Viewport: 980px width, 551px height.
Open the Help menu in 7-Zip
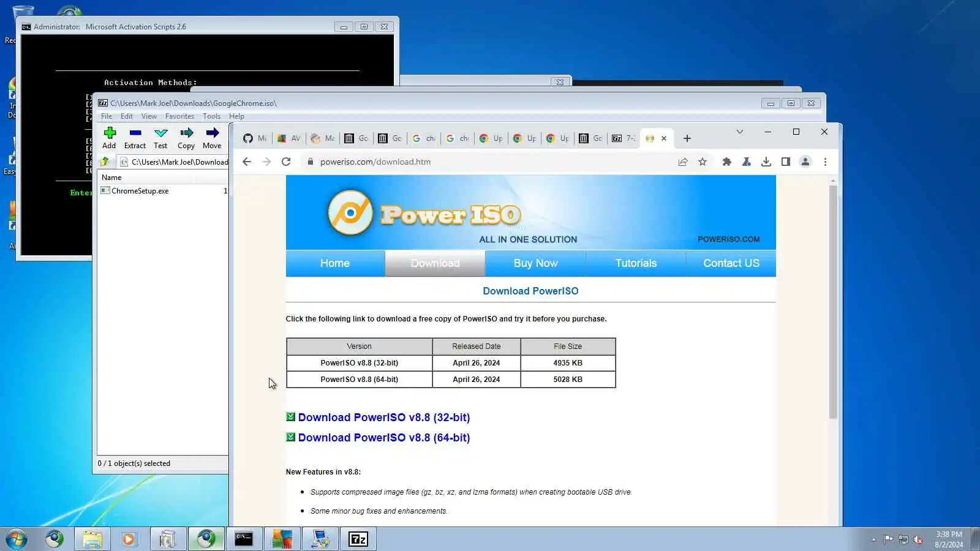pyautogui.click(x=236, y=116)
